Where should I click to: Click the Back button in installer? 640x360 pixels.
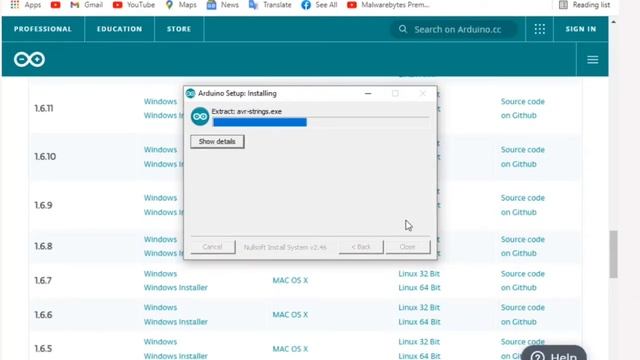(361, 247)
